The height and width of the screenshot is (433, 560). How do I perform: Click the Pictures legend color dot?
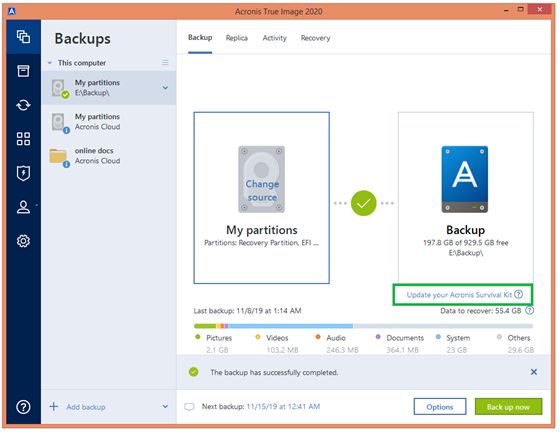tap(198, 337)
